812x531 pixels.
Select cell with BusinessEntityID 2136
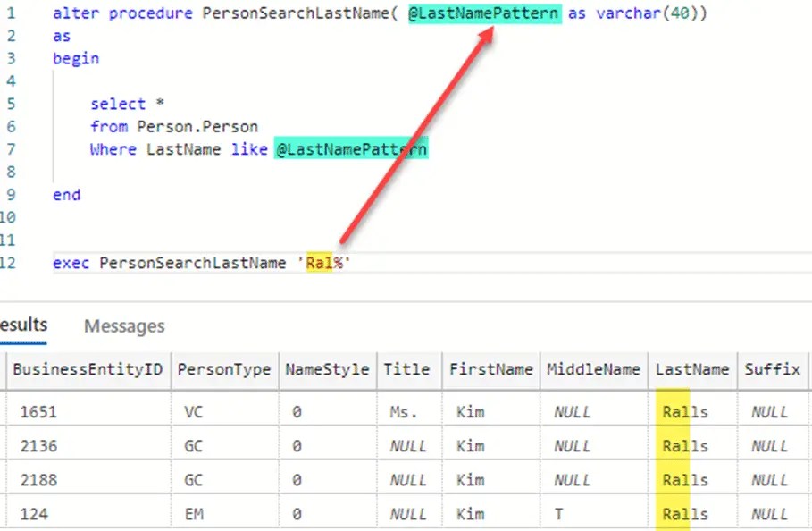coord(88,446)
